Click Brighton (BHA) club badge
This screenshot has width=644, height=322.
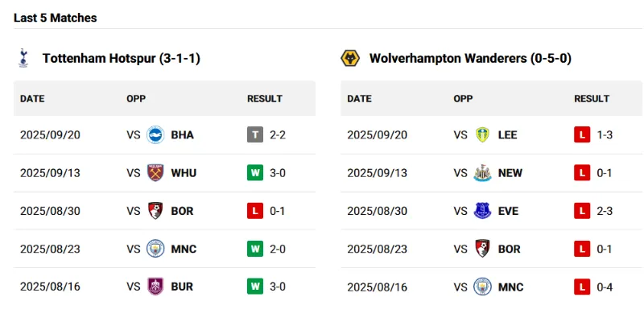(156, 134)
